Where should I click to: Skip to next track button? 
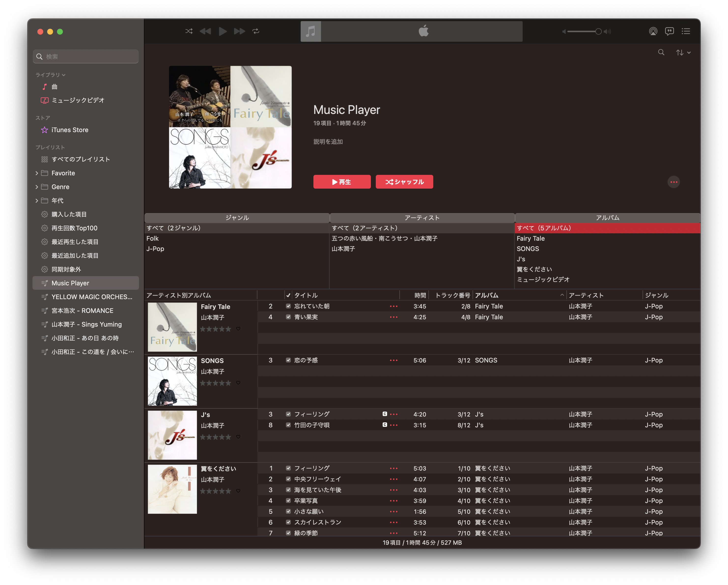click(239, 31)
